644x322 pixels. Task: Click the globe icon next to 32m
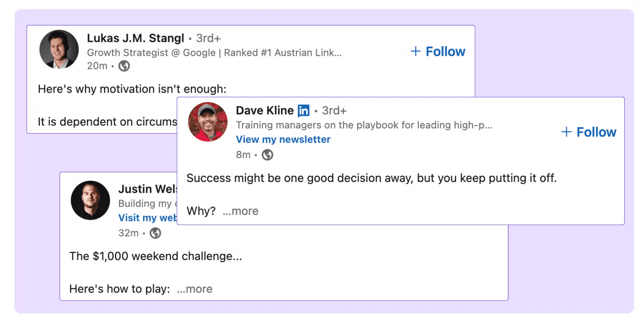tap(155, 233)
